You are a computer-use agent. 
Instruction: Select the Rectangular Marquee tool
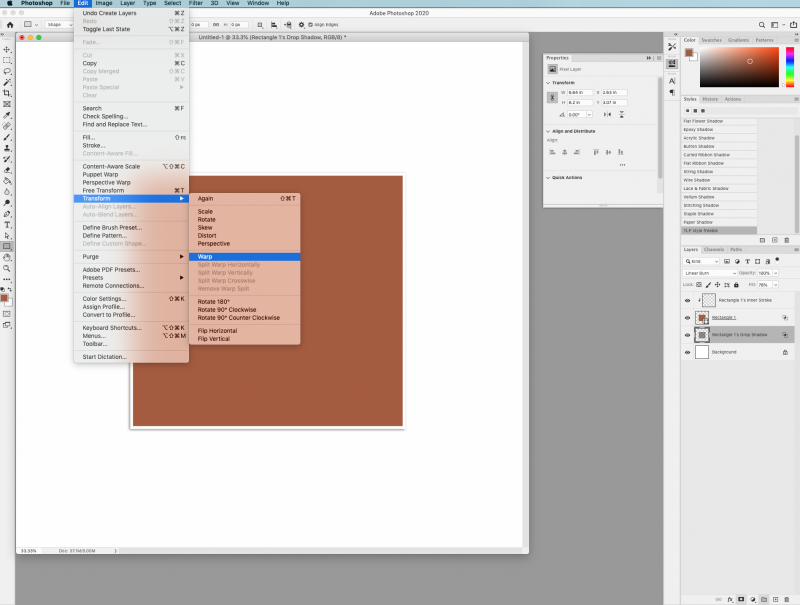pyautogui.click(x=7, y=60)
